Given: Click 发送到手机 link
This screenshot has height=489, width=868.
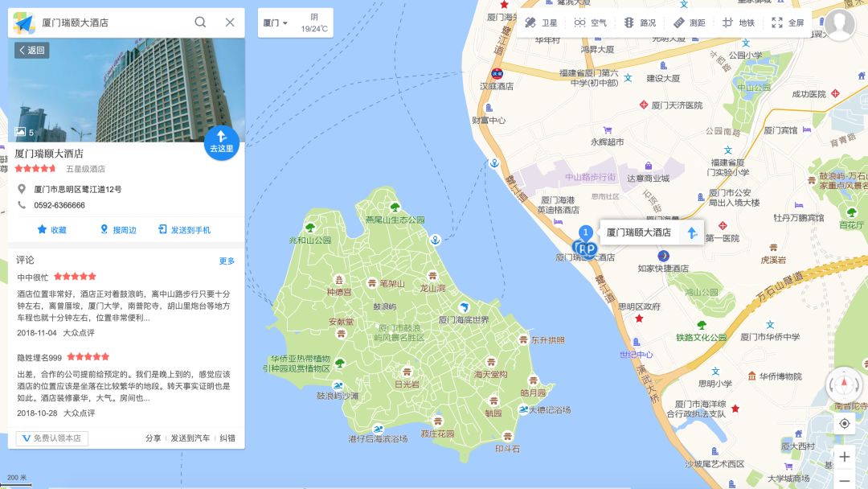Looking at the screenshot, I should click(x=184, y=230).
